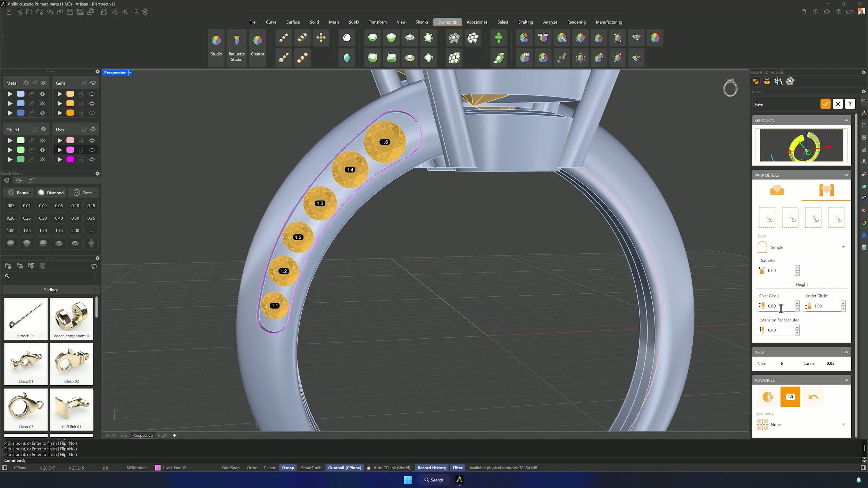The height and width of the screenshot is (488, 868).
Task: Click the half-gem icon in Advanced section
Action: pyautogui.click(x=767, y=397)
